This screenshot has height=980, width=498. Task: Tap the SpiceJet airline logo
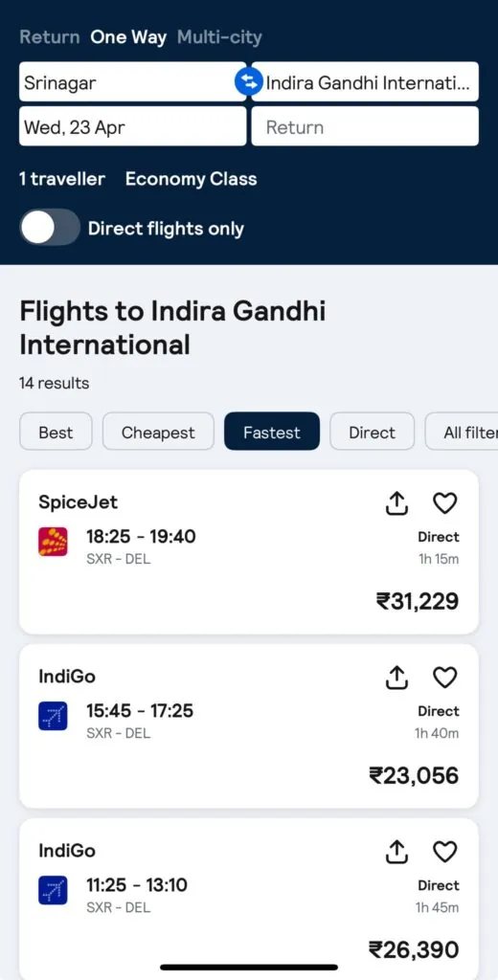coord(53,542)
